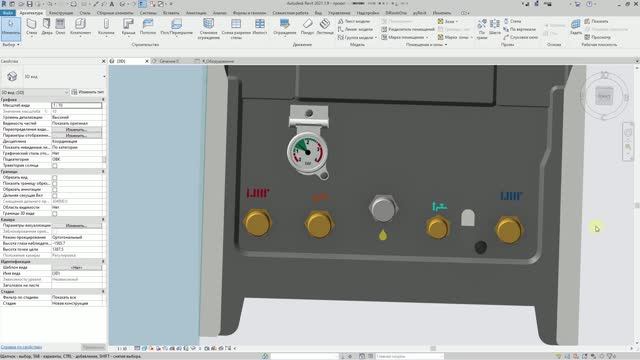Open the Вставить ribbon tab
This screenshot has width=640, height=360.
click(x=171, y=13)
